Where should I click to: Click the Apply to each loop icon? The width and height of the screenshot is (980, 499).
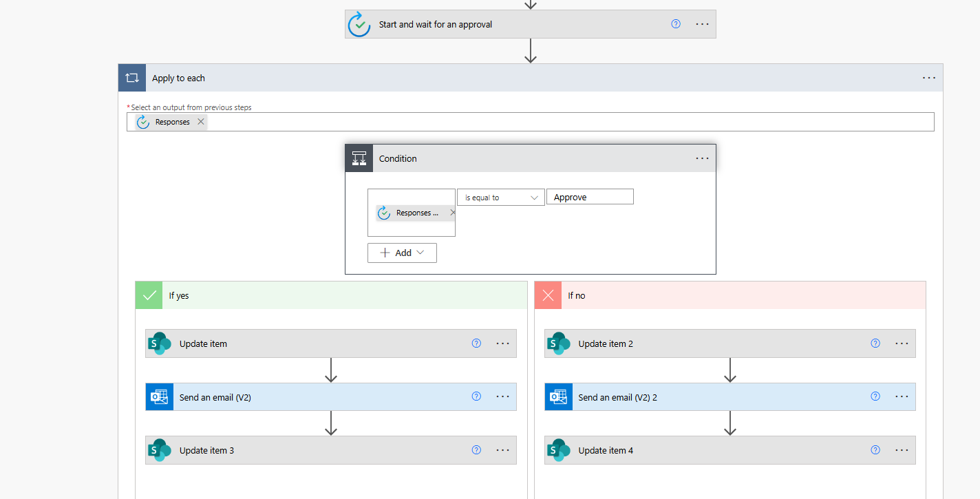[132, 77]
